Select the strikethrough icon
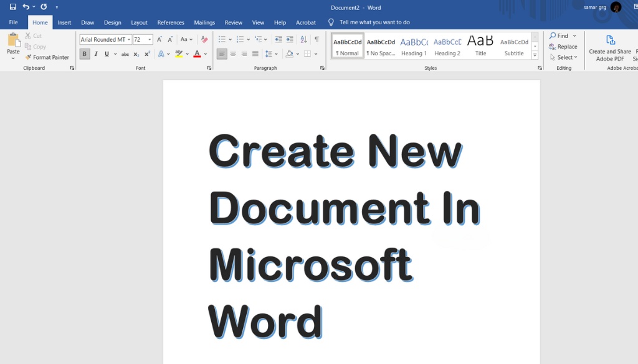 click(125, 54)
